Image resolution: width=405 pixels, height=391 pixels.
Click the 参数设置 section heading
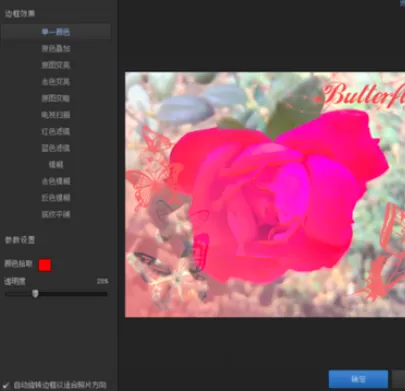[x=20, y=240]
